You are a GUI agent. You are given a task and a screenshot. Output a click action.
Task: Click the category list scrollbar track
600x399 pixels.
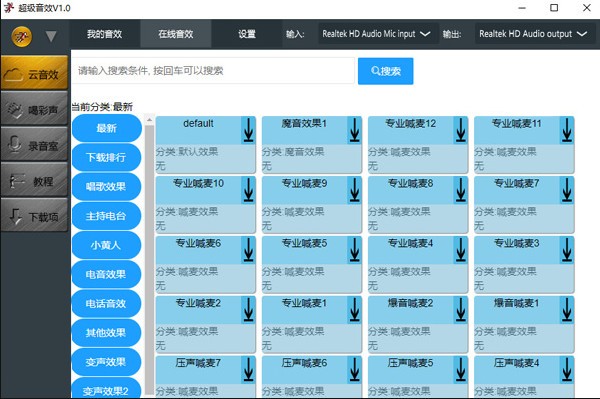(149, 260)
